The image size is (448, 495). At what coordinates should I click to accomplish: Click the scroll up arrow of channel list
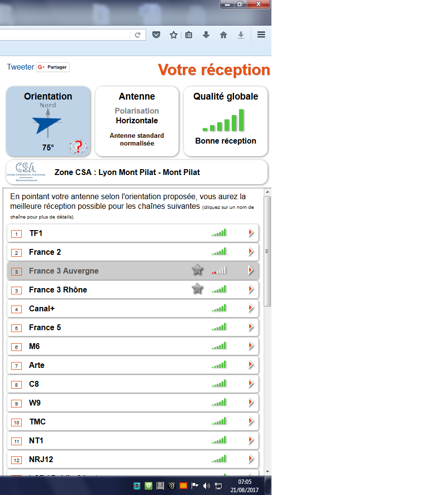pos(267,192)
